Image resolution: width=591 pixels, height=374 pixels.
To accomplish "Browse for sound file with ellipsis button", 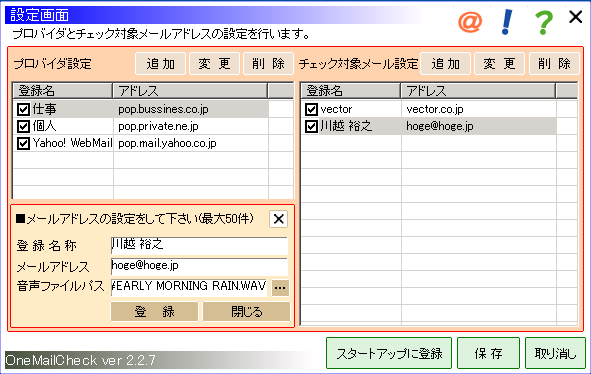I will [280, 288].
